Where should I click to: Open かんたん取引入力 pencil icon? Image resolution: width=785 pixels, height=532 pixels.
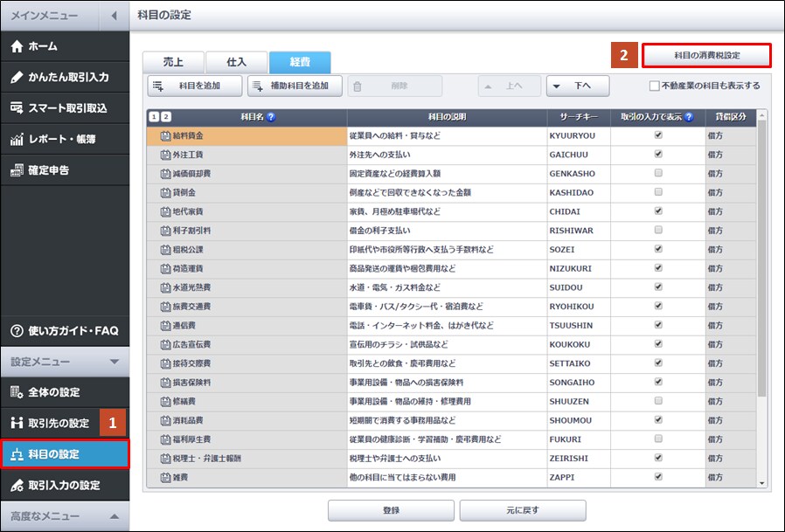(x=17, y=77)
